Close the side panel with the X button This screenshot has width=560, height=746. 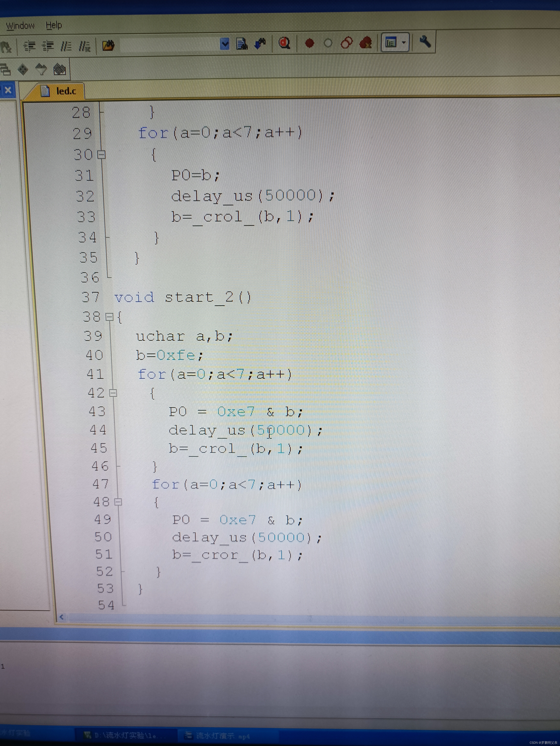click(8, 90)
